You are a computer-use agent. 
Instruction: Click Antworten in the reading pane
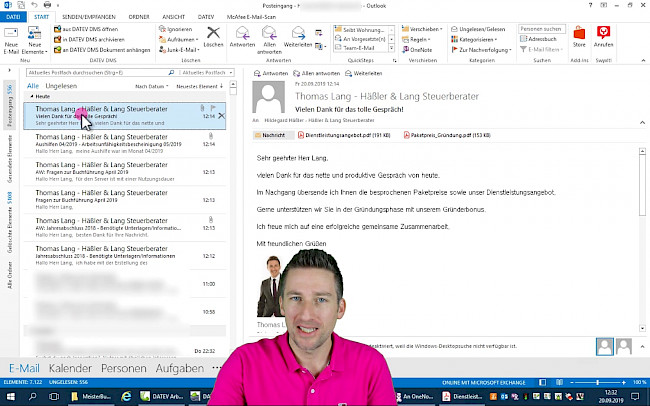click(x=271, y=73)
